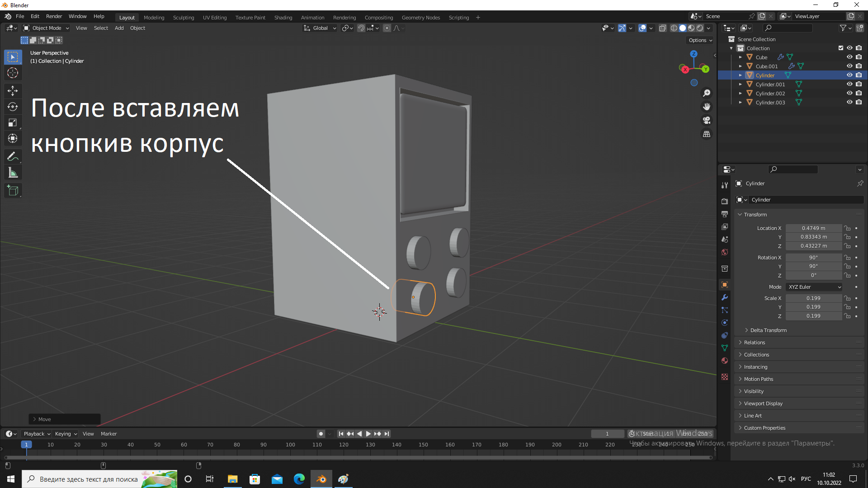Screen dimensions: 868x488
Task: Toggle Cylinder.003 eye visibility
Action: coord(849,102)
